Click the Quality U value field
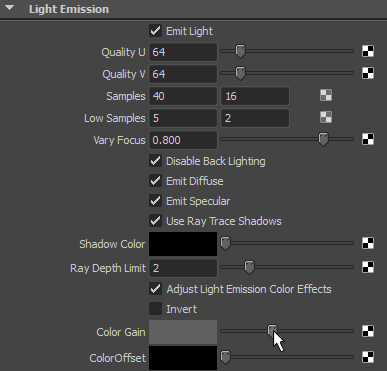The height and width of the screenshot is (371, 387). click(183, 52)
